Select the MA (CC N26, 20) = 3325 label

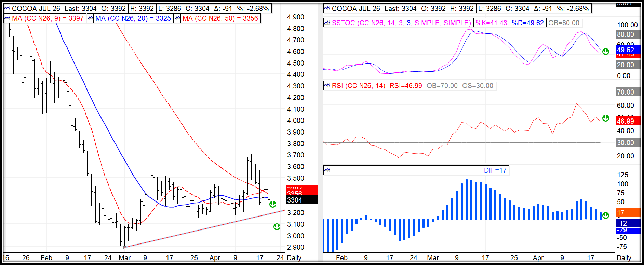click(x=133, y=18)
